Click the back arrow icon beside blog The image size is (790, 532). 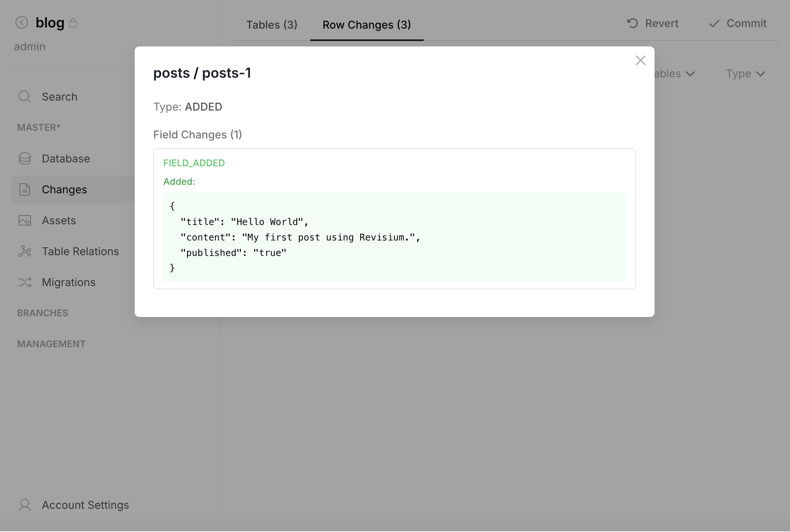point(22,23)
